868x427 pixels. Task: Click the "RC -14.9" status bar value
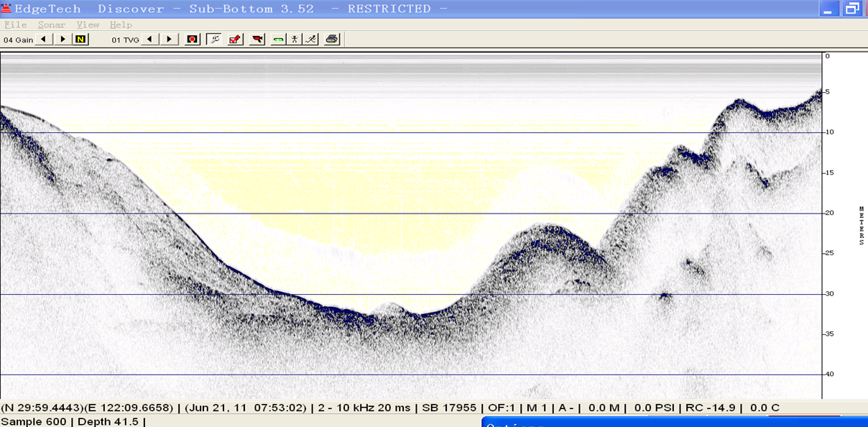(711, 408)
